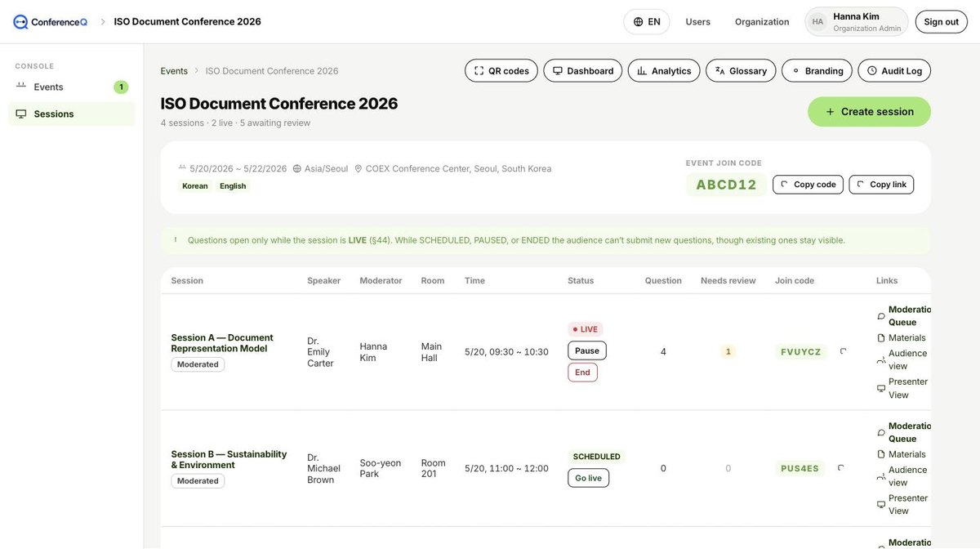Click the Status column header
The width and height of the screenshot is (980, 549).
581,280
